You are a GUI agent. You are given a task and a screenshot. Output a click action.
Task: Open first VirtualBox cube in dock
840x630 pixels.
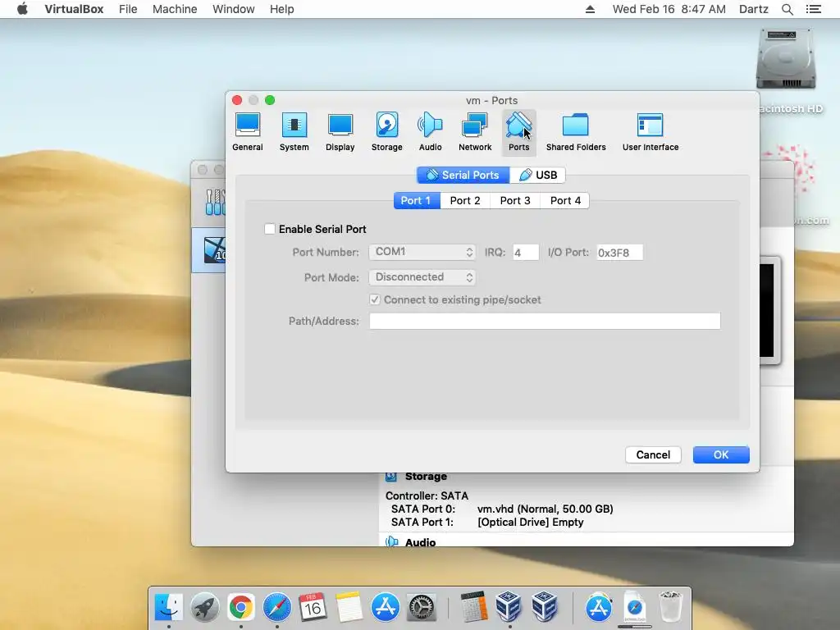pyautogui.click(x=509, y=607)
